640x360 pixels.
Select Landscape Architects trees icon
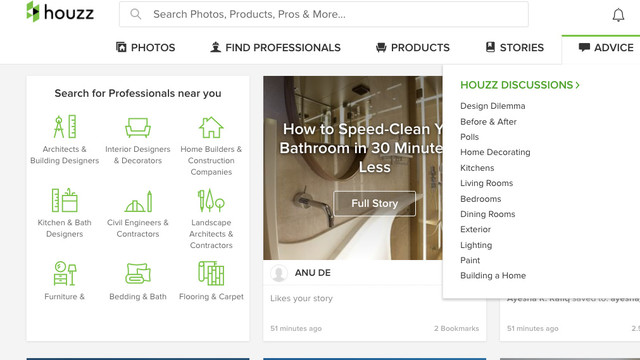211,200
